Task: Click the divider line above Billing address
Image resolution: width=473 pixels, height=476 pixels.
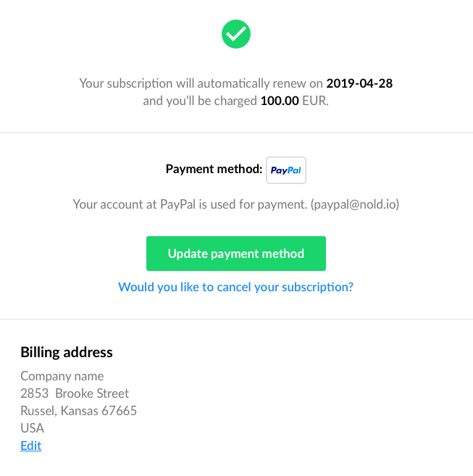Action: (236, 320)
